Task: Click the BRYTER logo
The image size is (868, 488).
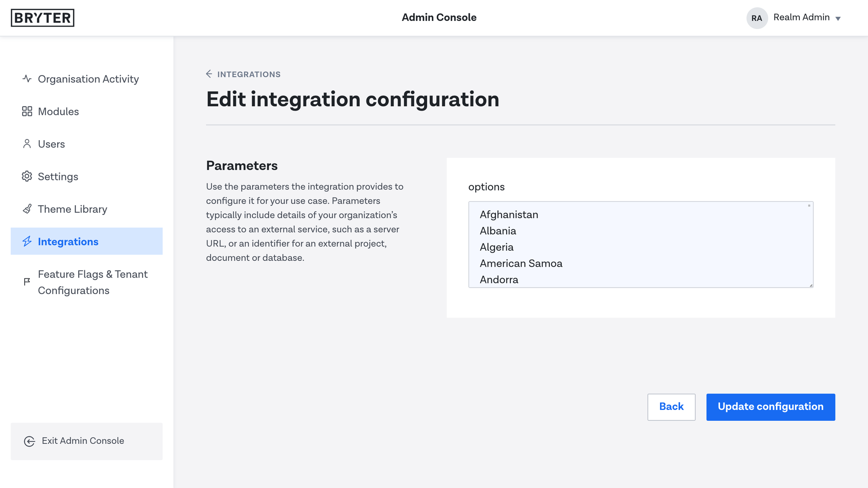Action: pos(43,18)
